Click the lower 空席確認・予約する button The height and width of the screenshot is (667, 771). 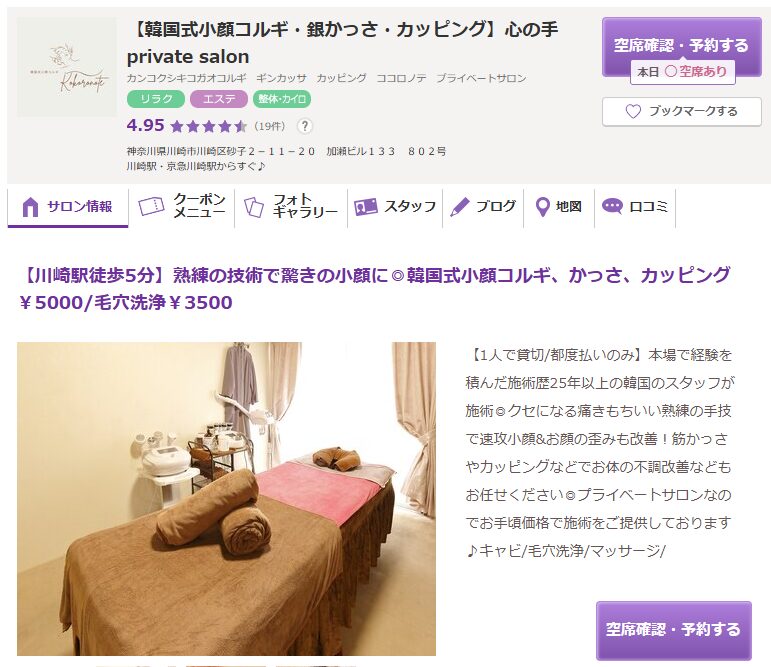tap(674, 630)
